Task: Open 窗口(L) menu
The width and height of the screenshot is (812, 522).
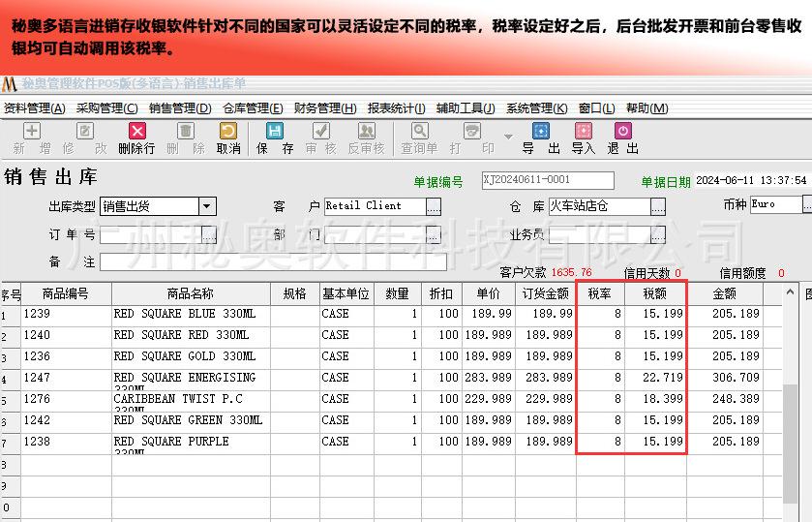Action: 596,108
